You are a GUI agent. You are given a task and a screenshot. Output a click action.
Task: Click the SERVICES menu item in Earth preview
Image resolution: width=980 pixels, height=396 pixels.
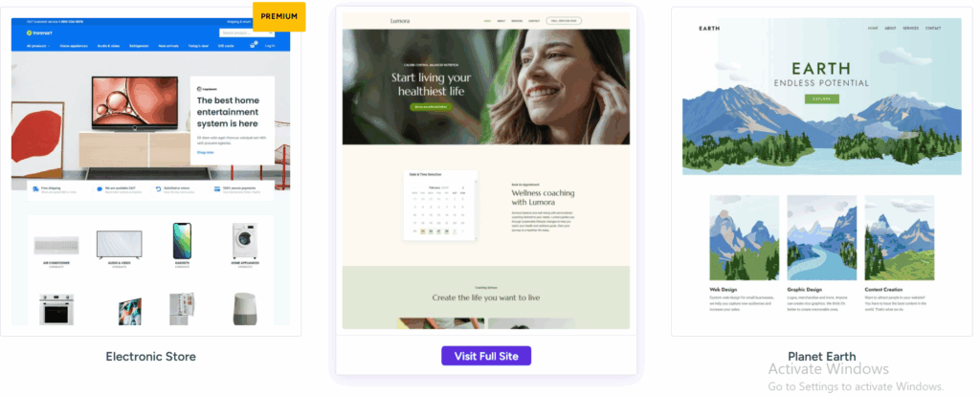coord(911,28)
